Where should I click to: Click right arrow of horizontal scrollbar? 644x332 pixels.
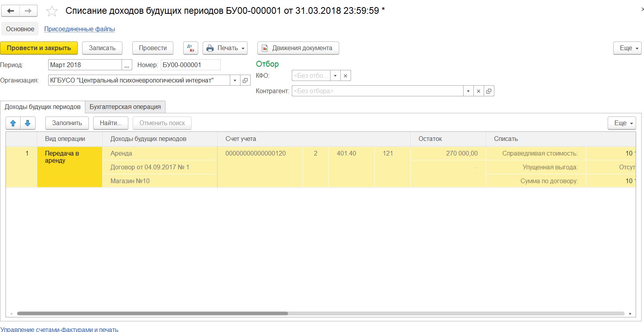(630, 314)
